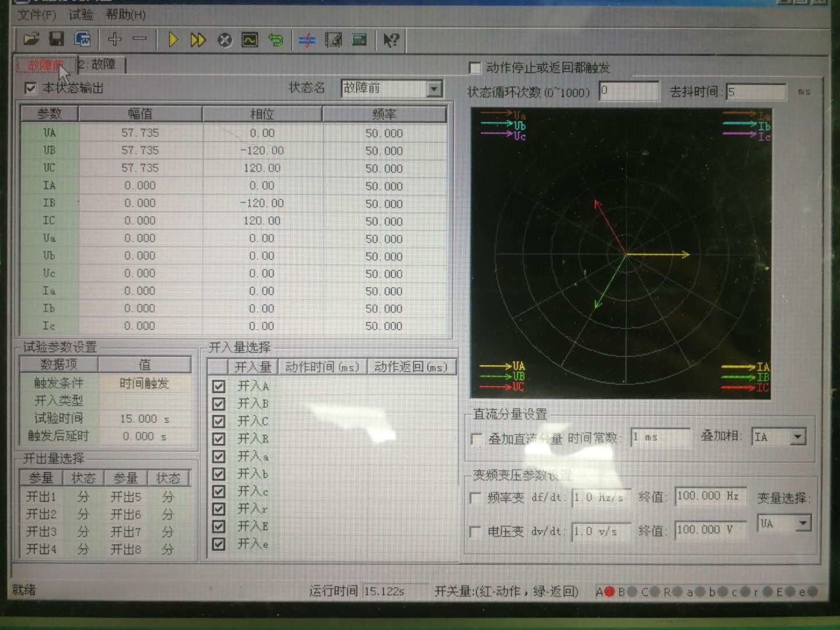
Task: Click the context help arrow-question icon
Action: (x=391, y=40)
